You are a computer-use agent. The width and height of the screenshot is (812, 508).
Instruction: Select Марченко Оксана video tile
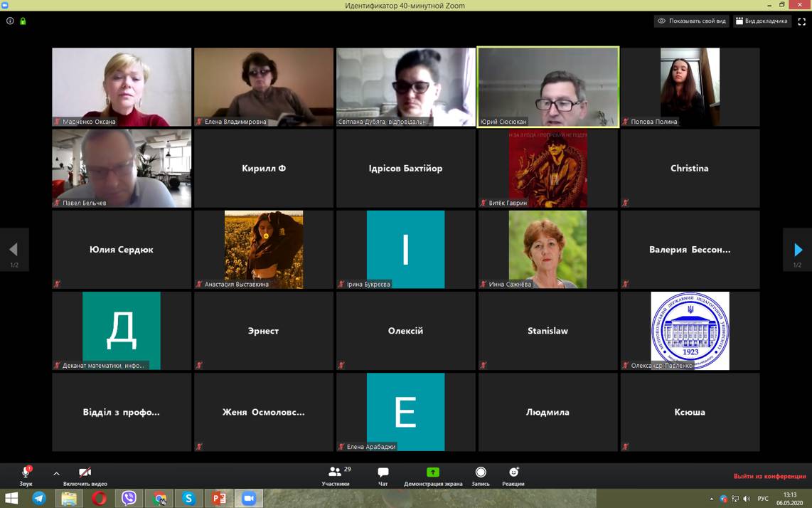[x=122, y=87]
